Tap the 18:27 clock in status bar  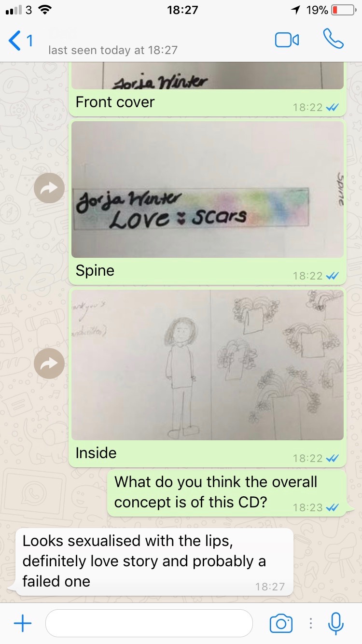pyautogui.click(x=182, y=10)
